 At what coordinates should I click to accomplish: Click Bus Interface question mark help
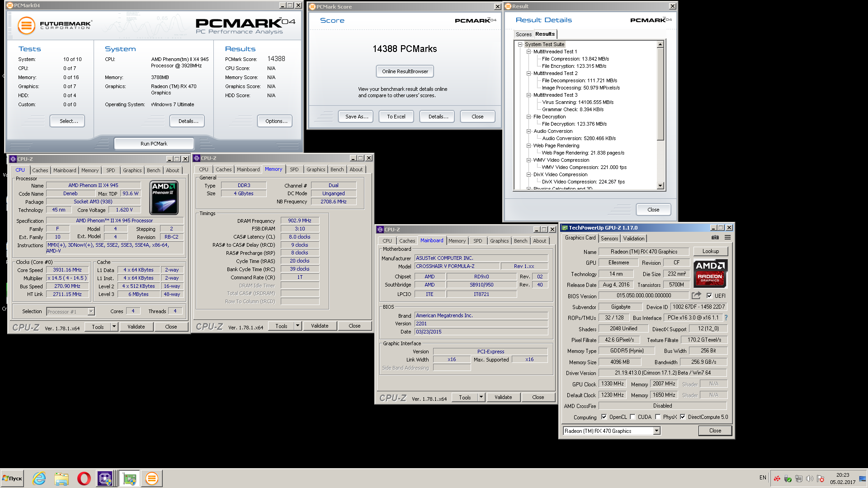pyautogui.click(x=726, y=318)
